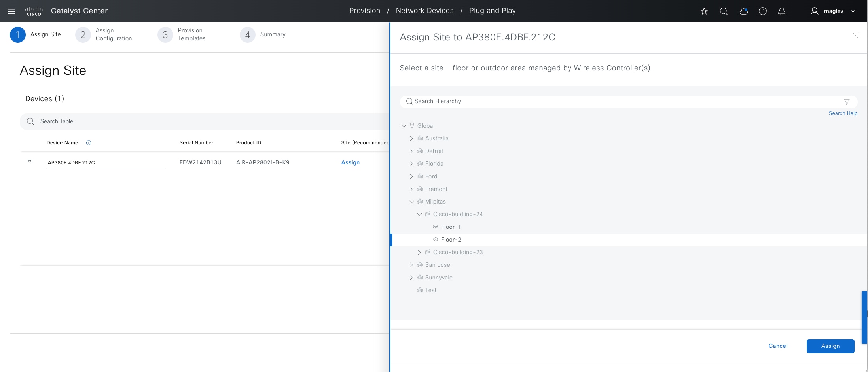868x372 pixels.
Task: Go to step 3 Provision Templates
Action: 182,34
